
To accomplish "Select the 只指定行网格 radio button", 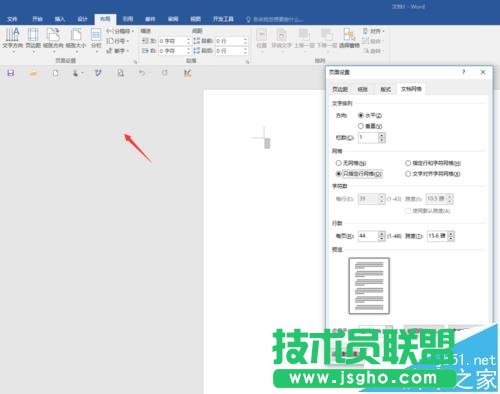I will click(x=339, y=174).
